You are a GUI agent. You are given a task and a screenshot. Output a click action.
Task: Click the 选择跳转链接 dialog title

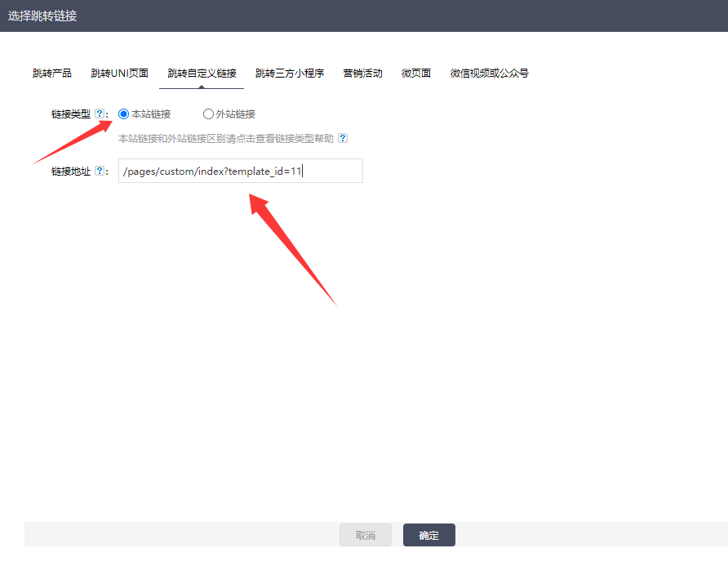[42, 16]
